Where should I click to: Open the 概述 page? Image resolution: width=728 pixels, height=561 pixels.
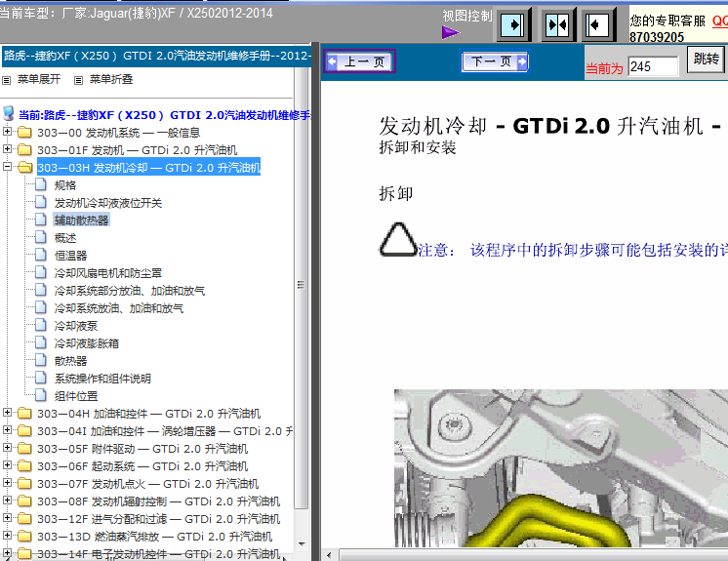click(65, 238)
